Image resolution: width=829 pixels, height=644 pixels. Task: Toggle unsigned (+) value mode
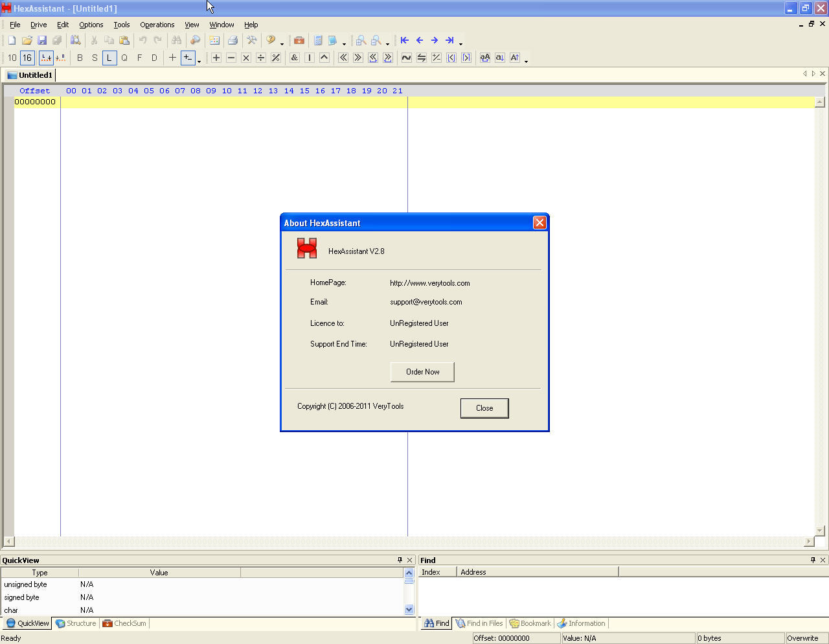pyautogui.click(x=172, y=58)
